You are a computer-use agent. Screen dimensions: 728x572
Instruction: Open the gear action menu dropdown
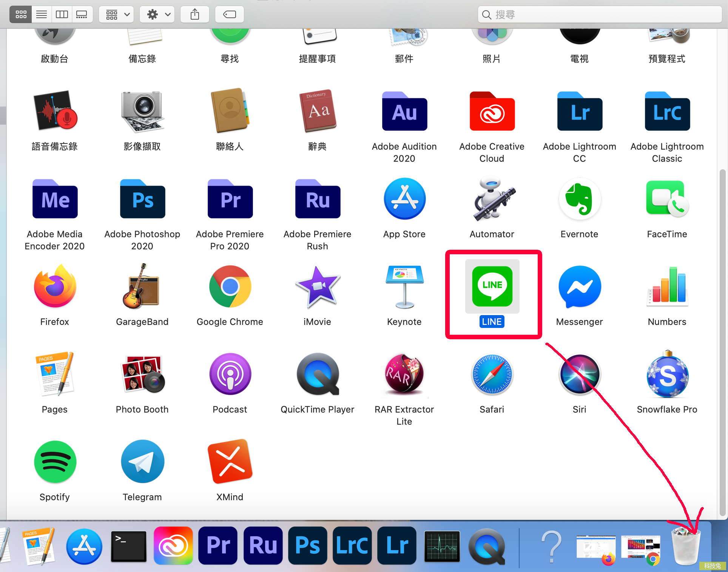[157, 14]
